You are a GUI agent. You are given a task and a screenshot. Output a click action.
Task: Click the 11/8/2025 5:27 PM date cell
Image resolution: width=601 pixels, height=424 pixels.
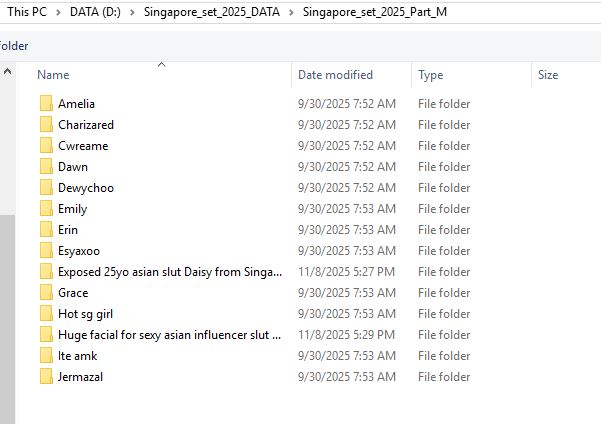346,272
